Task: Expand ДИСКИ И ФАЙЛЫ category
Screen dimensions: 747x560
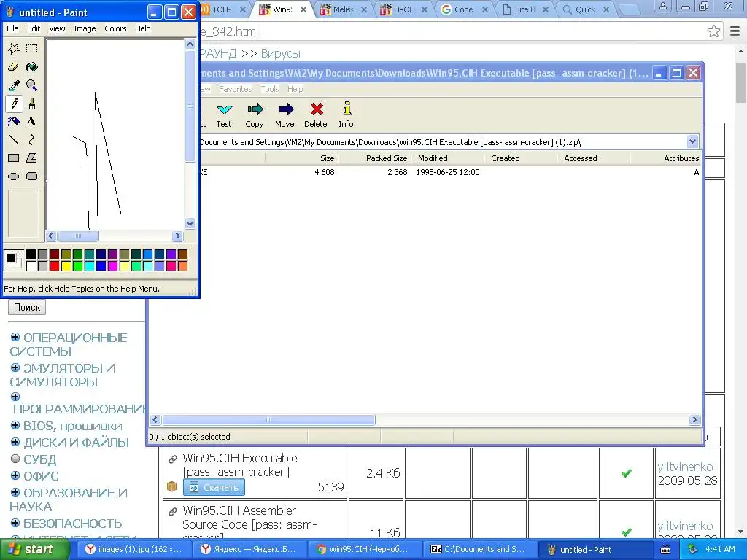Action: tap(15, 442)
